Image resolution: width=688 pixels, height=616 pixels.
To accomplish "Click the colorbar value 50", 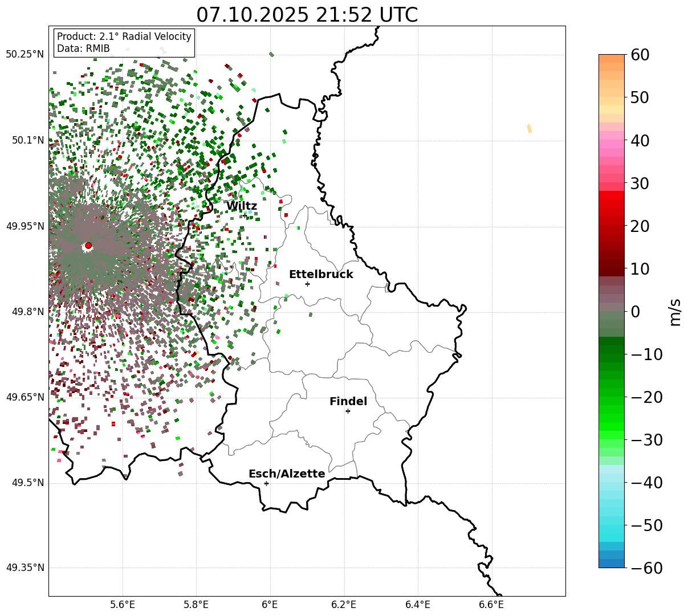I will 641,97.
